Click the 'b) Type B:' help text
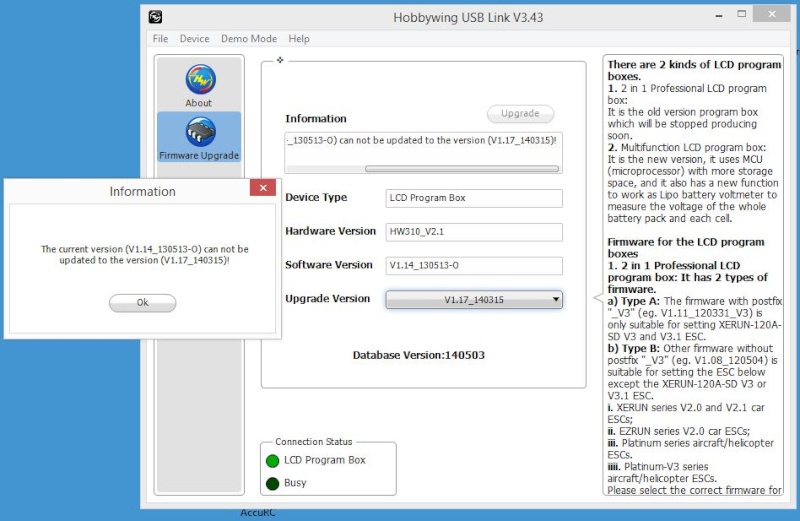 click(x=633, y=349)
